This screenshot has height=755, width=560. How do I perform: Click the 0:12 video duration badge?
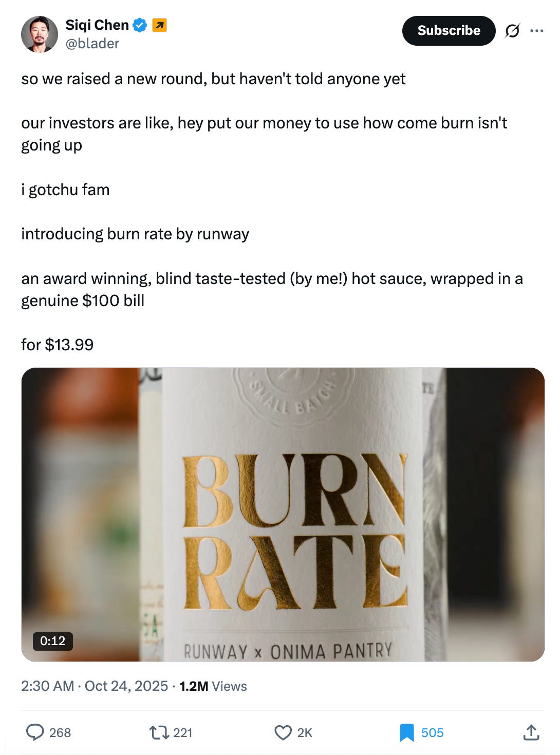[52, 641]
